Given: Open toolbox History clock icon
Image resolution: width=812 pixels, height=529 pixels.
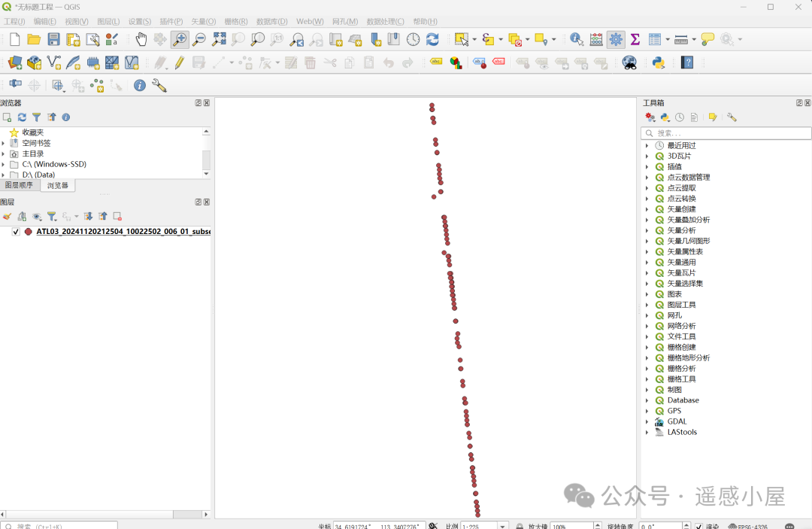Looking at the screenshot, I should coord(680,117).
